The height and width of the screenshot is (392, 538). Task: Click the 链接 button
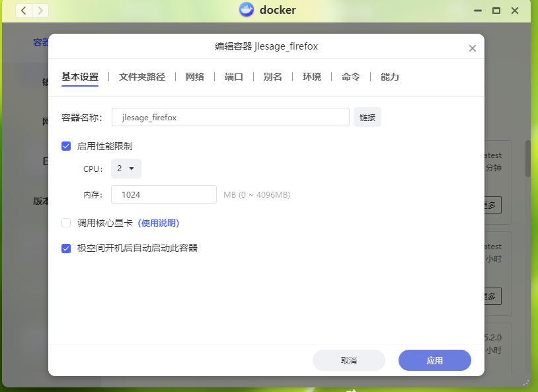367,117
